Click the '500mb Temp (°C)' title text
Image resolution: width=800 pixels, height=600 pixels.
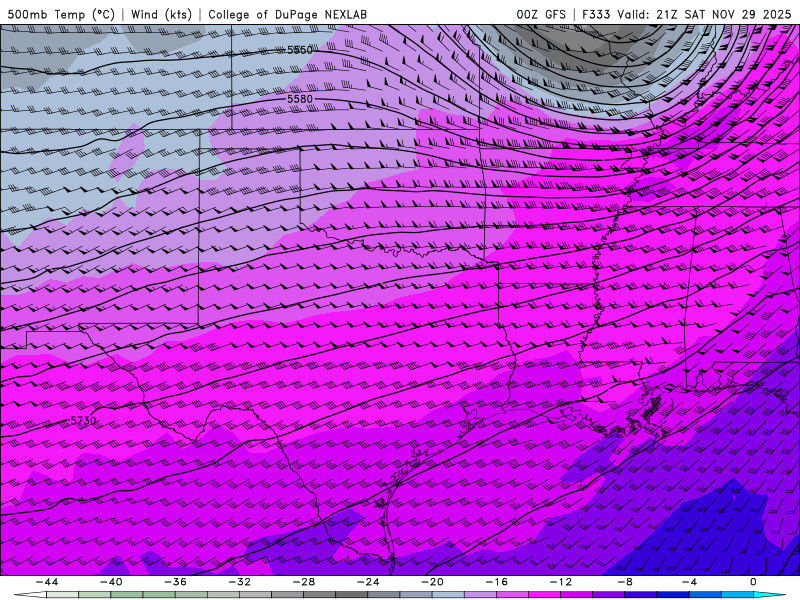(x=61, y=14)
